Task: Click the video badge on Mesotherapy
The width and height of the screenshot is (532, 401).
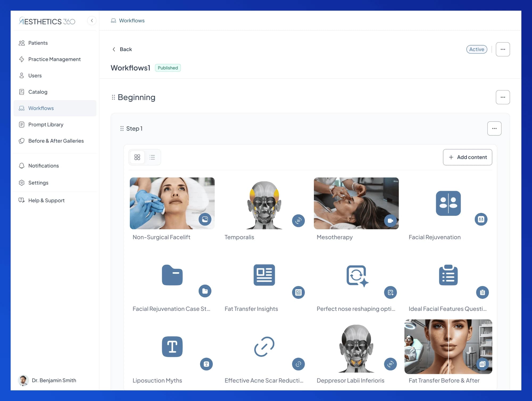Action: (x=390, y=221)
